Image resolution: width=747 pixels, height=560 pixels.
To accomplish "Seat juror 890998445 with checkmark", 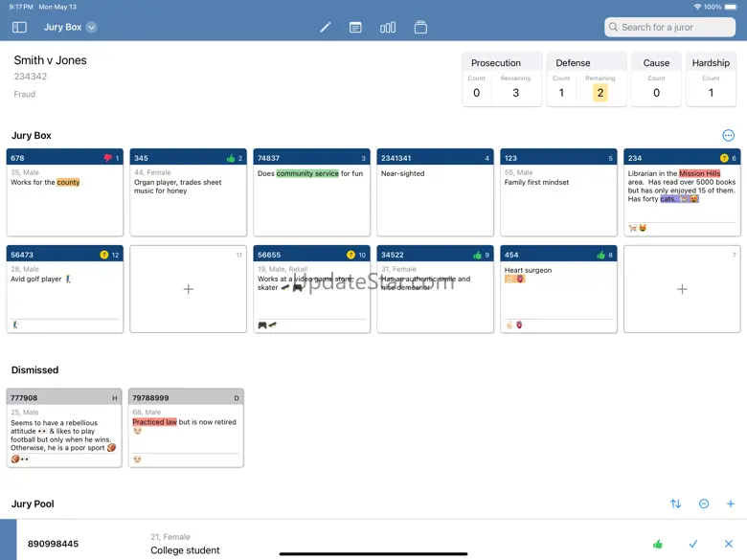I will click(x=693, y=544).
